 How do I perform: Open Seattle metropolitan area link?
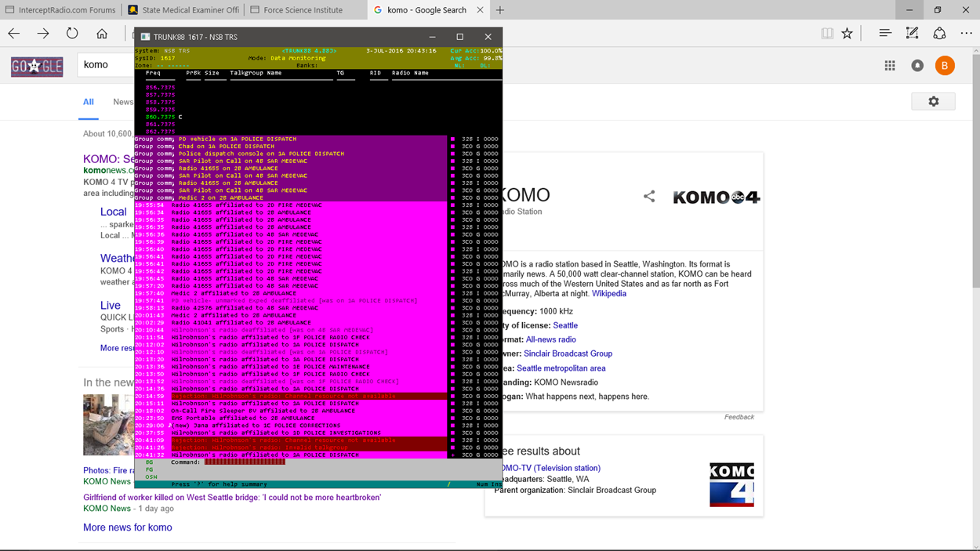coord(561,368)
